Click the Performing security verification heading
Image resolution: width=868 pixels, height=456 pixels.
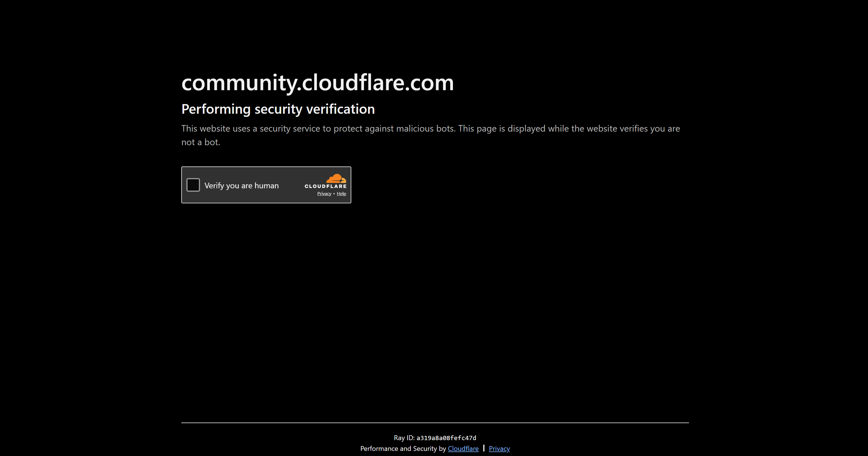[278, 109]
